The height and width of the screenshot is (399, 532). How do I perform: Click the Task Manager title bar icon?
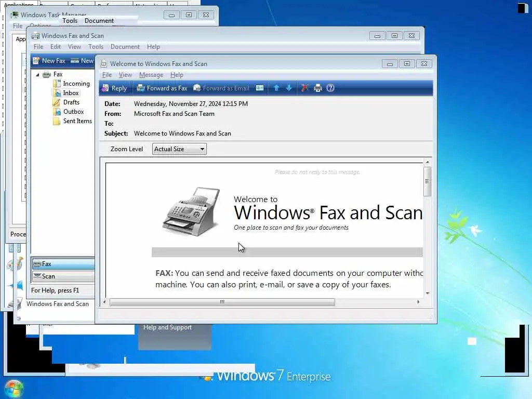tap(15, 15)
